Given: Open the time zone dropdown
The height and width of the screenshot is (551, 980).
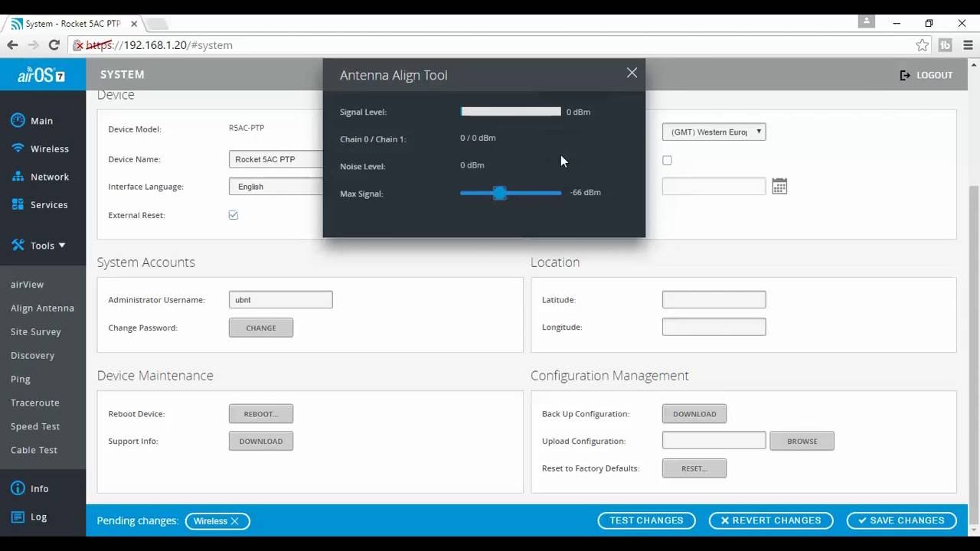Looking at the screenshot, I should (x=714, y=132).
